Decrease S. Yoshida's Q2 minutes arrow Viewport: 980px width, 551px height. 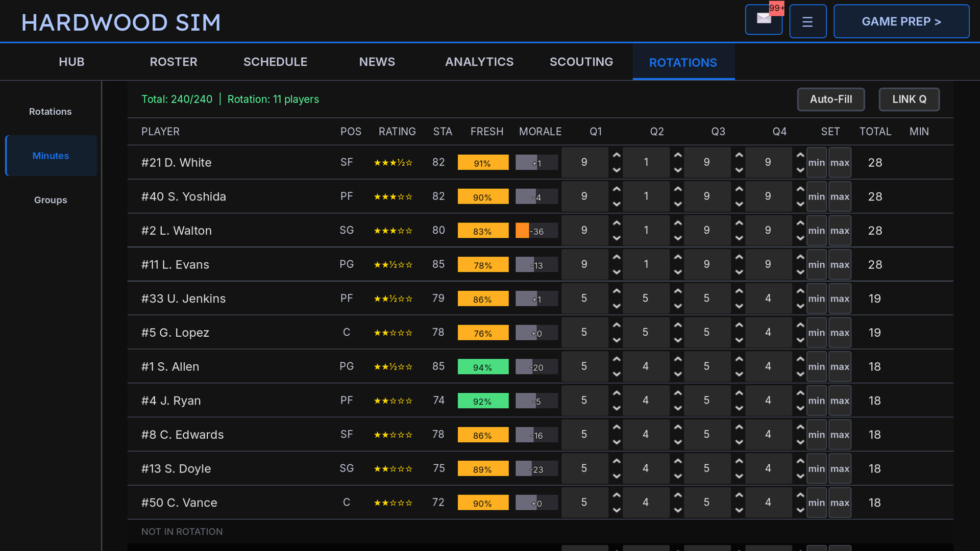tap(678, 204)
